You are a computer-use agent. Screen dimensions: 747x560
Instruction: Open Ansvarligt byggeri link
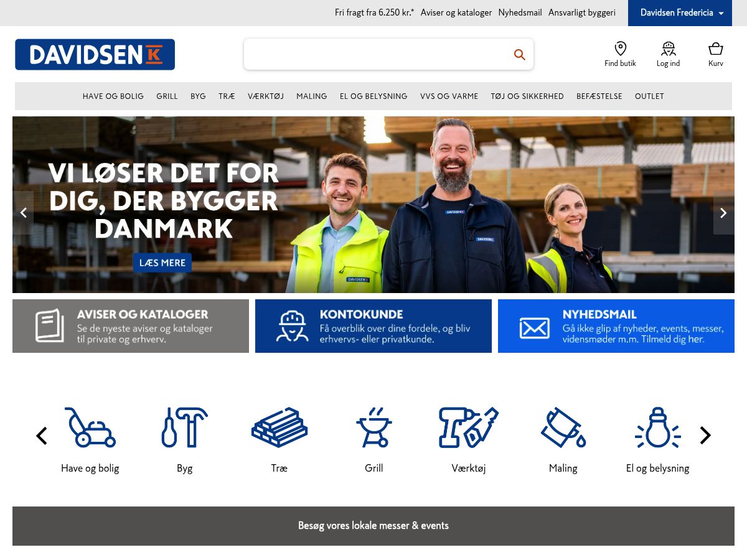click(582, 12)
